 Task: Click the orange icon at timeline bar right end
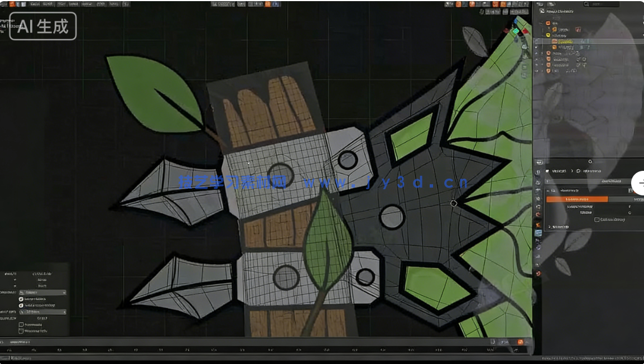[x=520, y=342]
